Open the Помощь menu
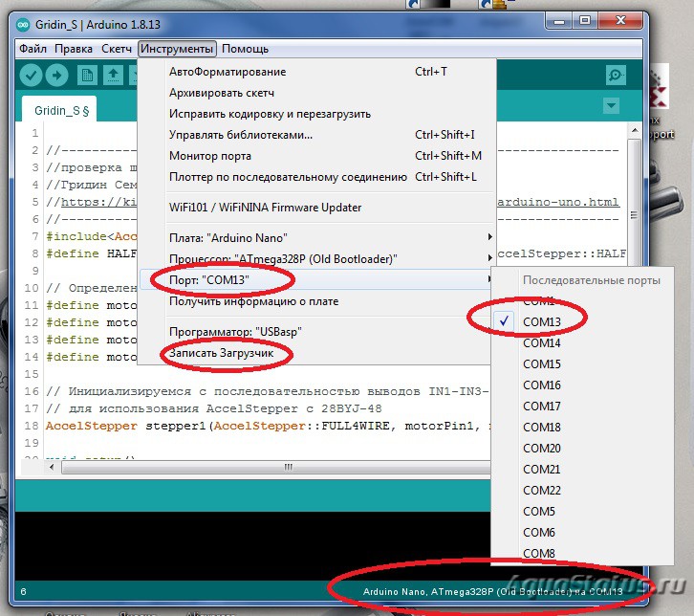 tap(246, 49)
